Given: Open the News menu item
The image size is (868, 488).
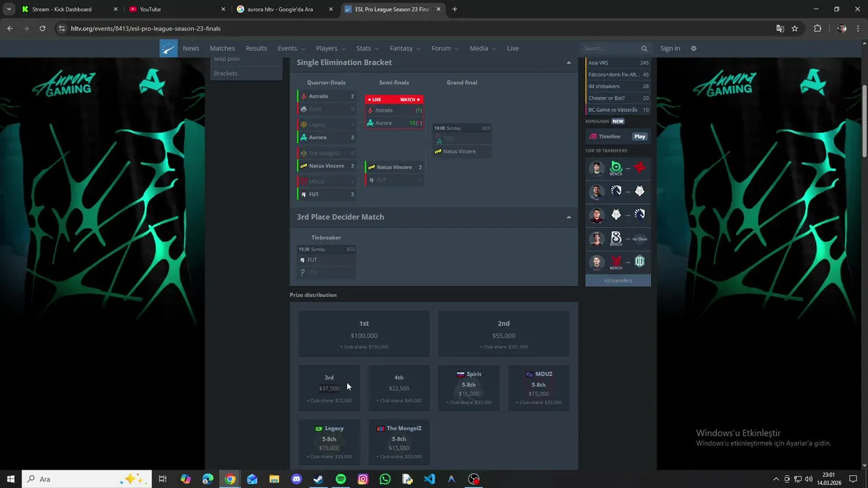Looking at the screenshot, I should click(x=191, y=48).
